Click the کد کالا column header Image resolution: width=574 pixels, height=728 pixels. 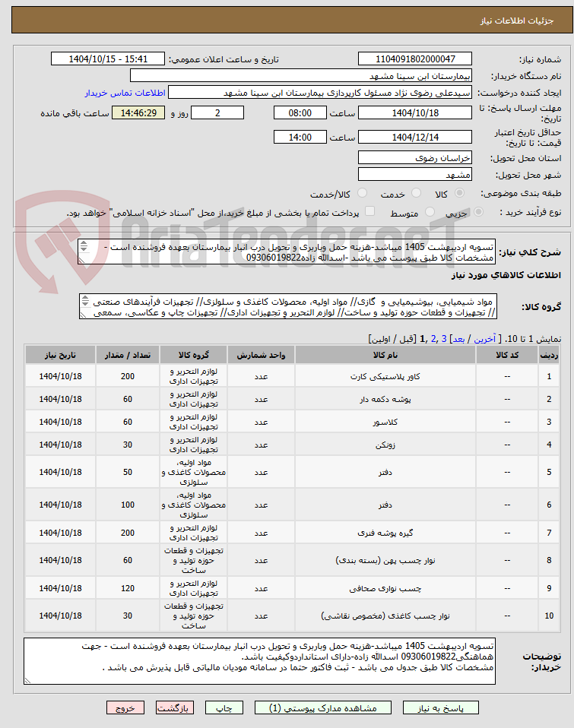[507, 355]
